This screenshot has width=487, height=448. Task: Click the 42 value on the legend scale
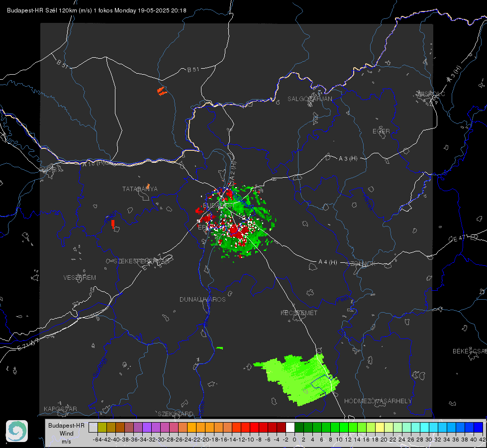tap(482, 440)
